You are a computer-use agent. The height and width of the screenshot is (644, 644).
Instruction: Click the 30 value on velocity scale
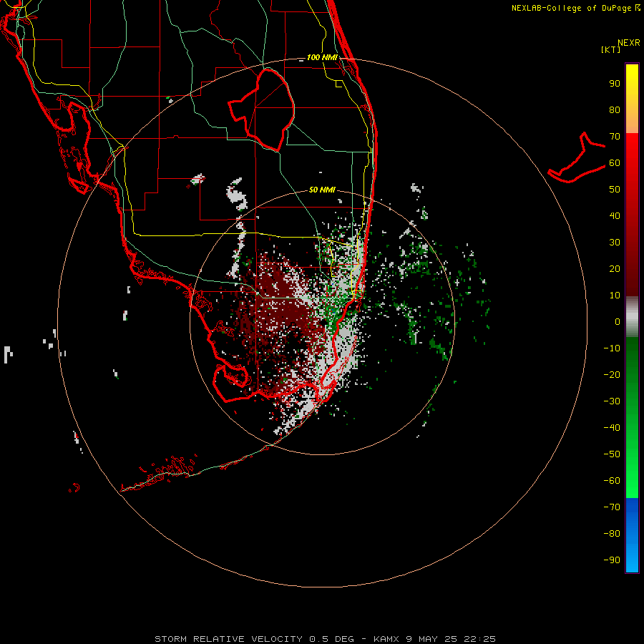click(615, 243)
